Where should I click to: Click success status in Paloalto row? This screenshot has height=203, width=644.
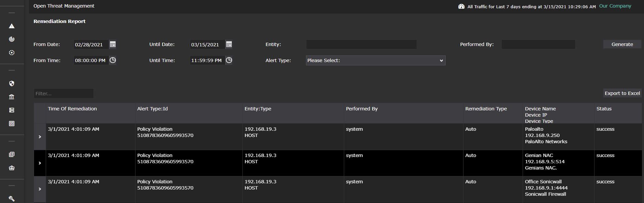(x=605, y=129)
